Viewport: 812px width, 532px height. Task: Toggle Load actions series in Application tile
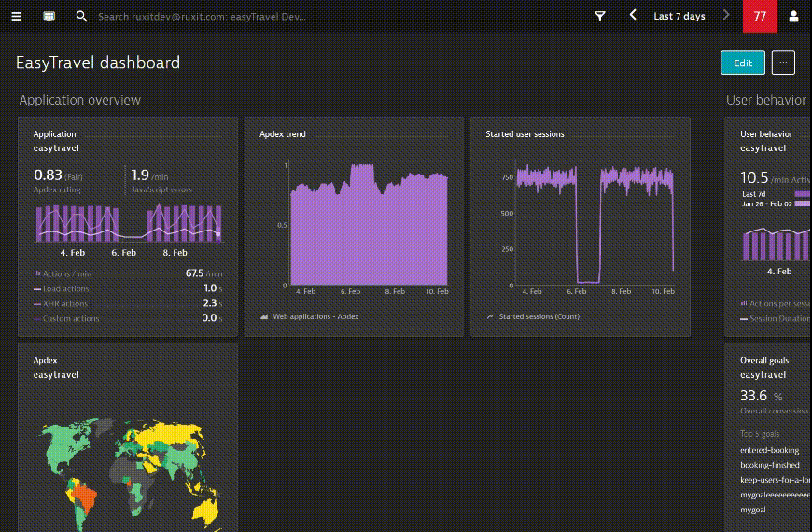coord(65,288)
